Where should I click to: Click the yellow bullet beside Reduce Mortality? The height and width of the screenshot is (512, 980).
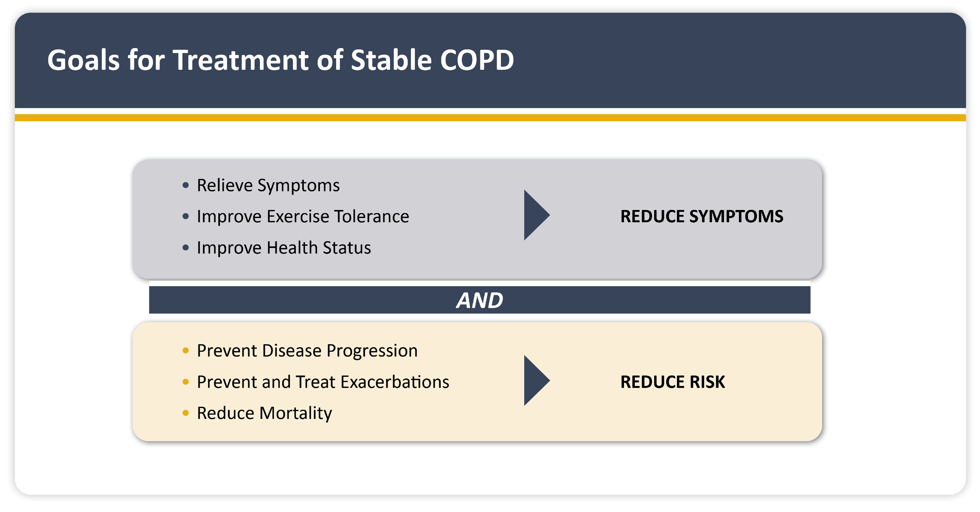tap(186, 413)
